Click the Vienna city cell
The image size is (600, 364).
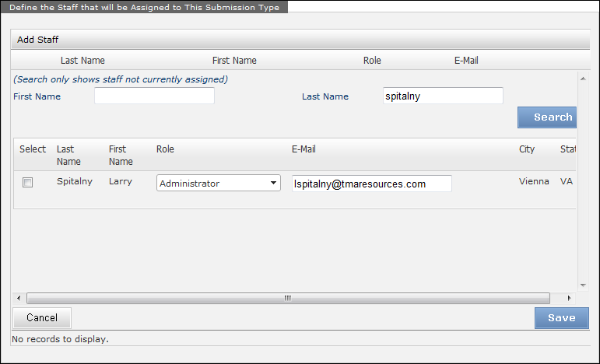pos(533,182)
